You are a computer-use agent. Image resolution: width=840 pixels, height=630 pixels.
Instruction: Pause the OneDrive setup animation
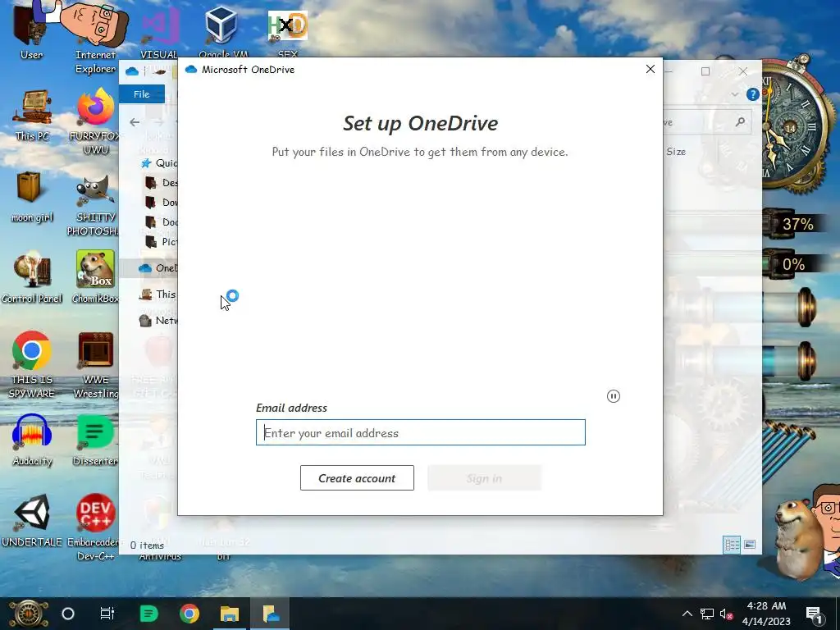[x=614, y=396]
